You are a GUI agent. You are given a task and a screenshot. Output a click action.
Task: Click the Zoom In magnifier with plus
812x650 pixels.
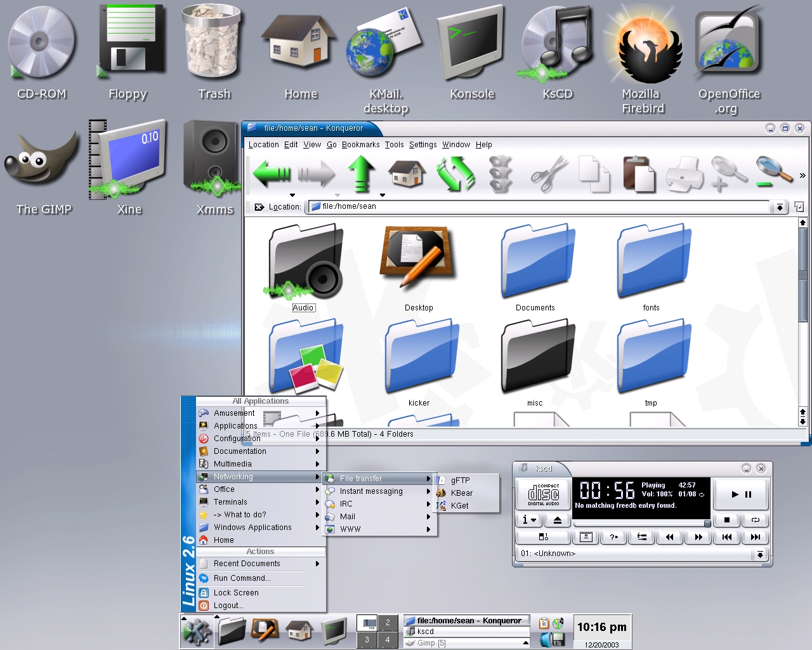tap(728, 173)
